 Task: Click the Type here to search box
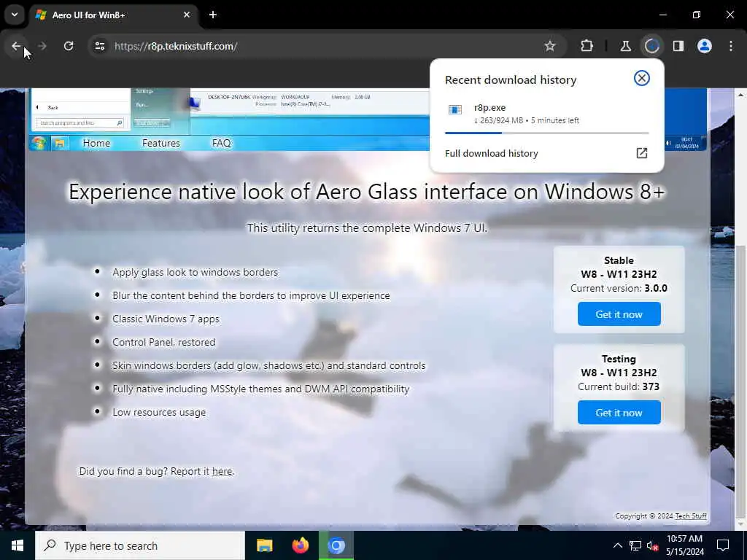140,545
